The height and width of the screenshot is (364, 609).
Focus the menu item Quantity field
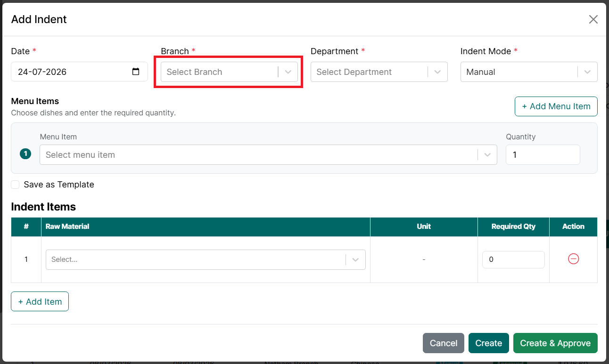click(x=543, y=155)
